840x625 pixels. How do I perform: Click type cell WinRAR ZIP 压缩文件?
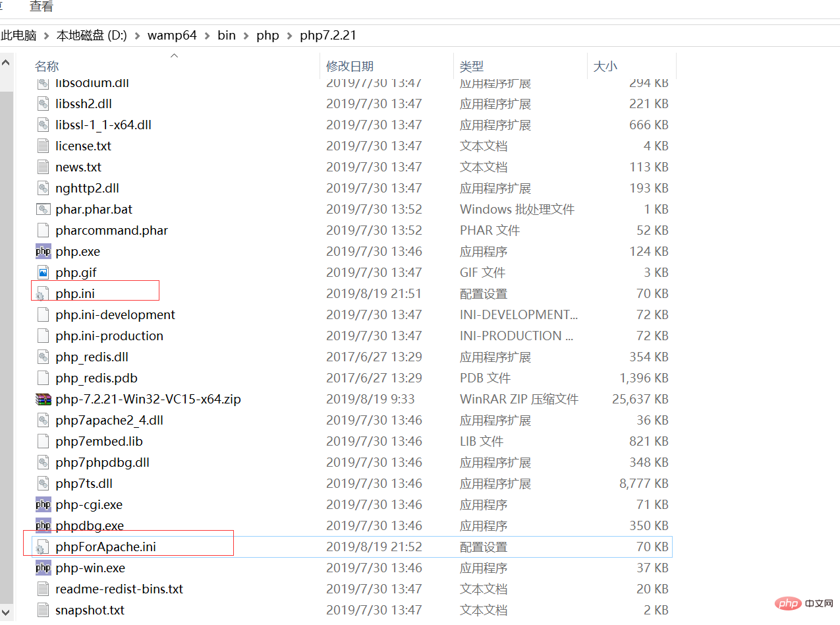(x=519, y=399)
